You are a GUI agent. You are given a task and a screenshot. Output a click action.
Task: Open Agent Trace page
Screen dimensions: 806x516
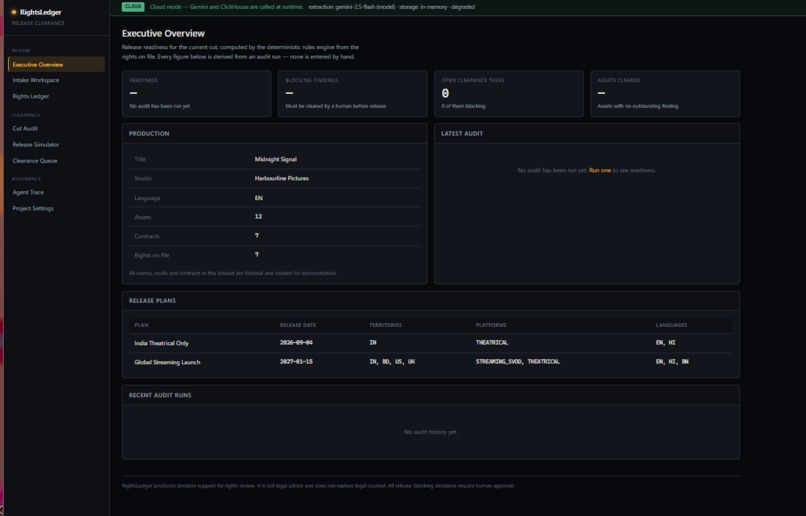(28, 192)
